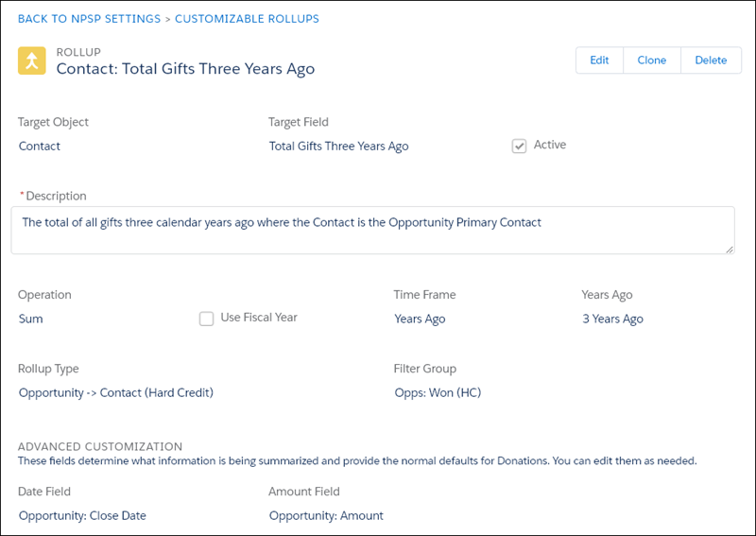Enable the Use Fiscal Year checkbox

point(206,319)
